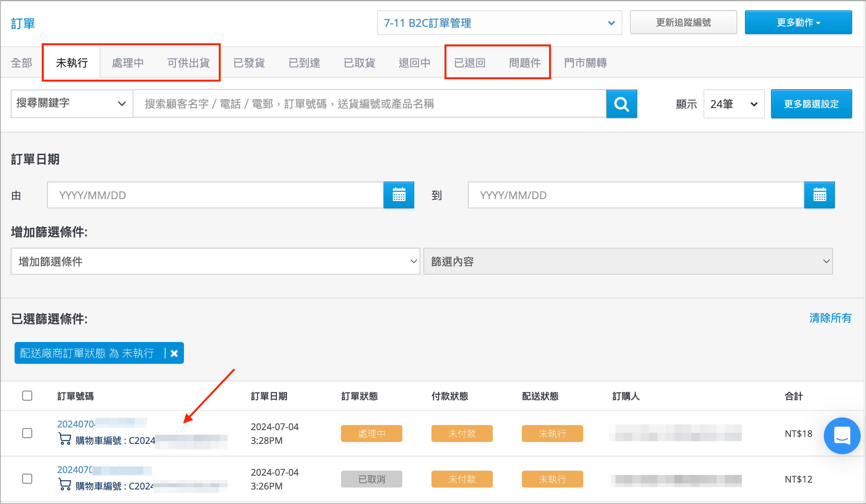Expand the 7-11 B2C訂單管理 dropdown
The width and height of the screenshot is (866, 504).
[x=499, y=23]
